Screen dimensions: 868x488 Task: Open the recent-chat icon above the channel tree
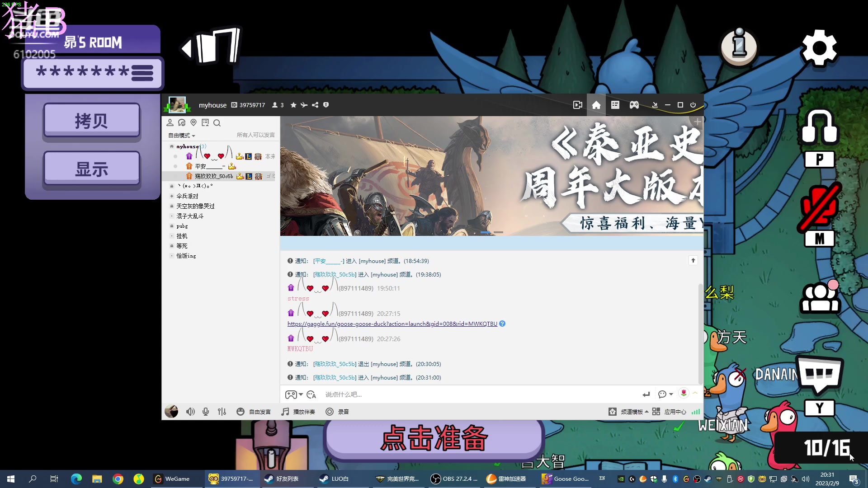click(182, 122)
